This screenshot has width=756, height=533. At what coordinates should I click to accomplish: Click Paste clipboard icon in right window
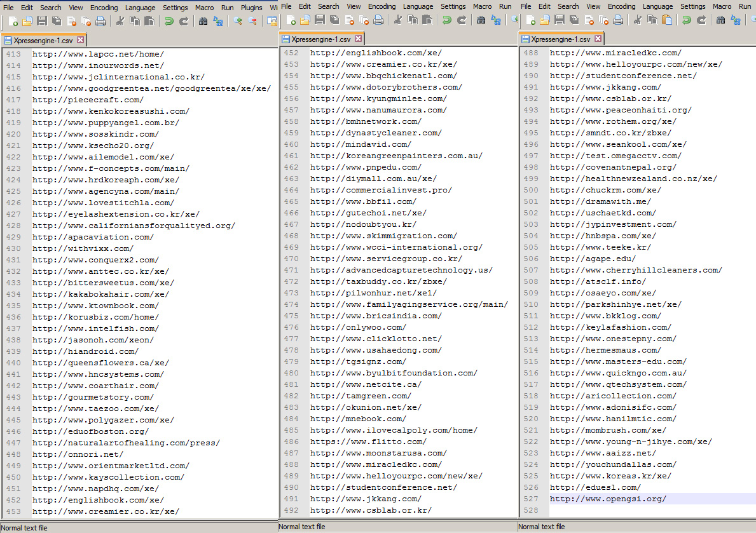tap(667, 20)
